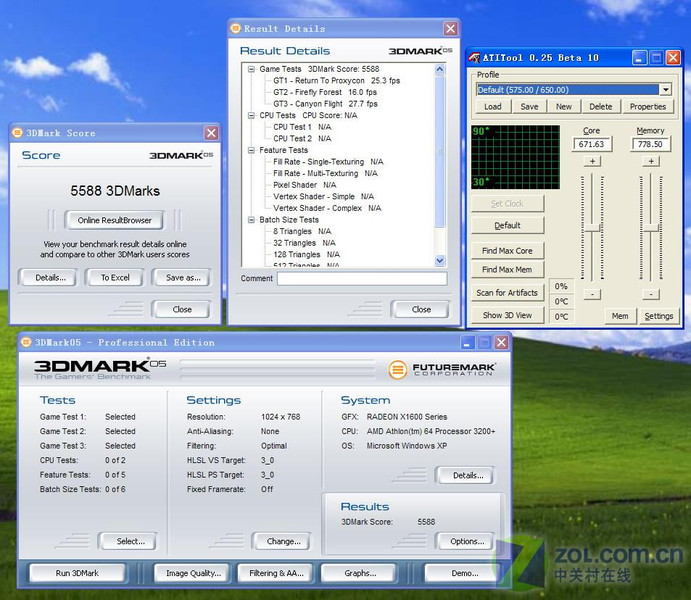Image resolution: width=691 pixels, height=600 pixels.
Task: Increase Core clock with plus button
Action: click(x=592, y=161)
